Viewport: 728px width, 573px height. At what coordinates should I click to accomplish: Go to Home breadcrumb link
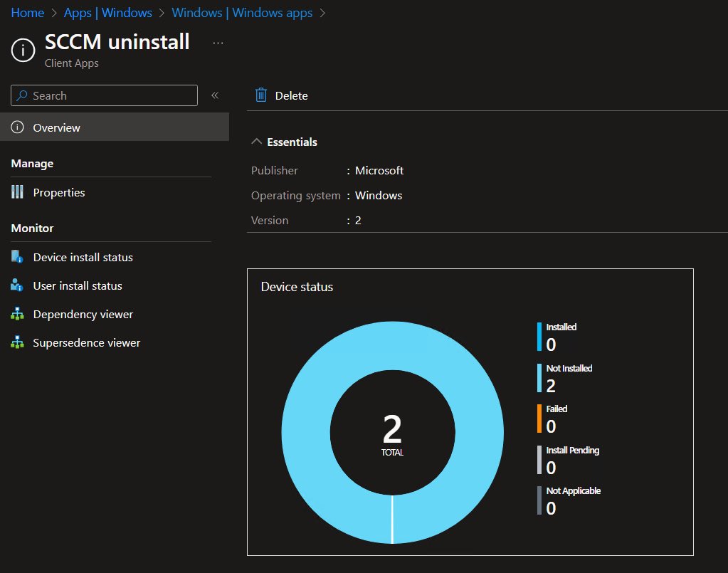(x=27, y=13)
